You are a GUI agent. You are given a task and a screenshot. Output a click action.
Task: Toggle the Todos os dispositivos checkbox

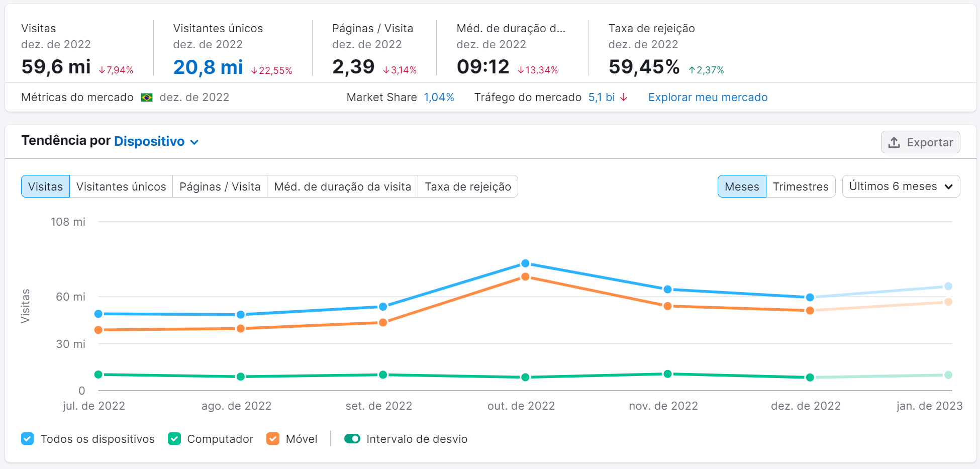(28, 439)
